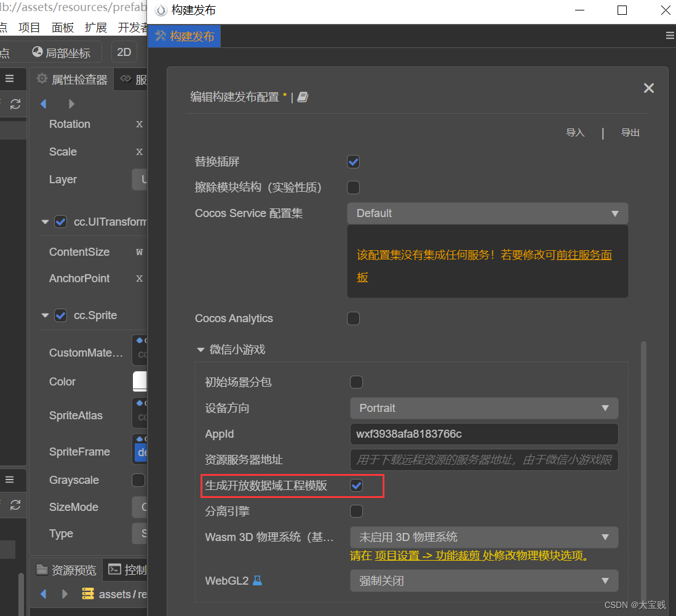Open the documentation book icon beside the title

click(x=303, y=97)
